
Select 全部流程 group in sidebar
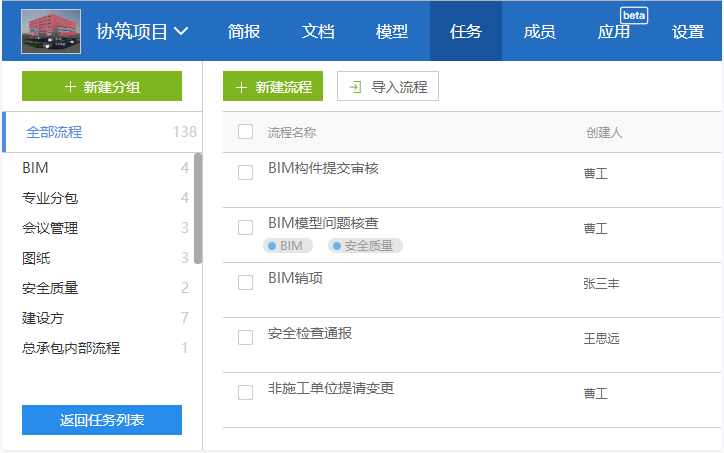[x=102, y=132]
